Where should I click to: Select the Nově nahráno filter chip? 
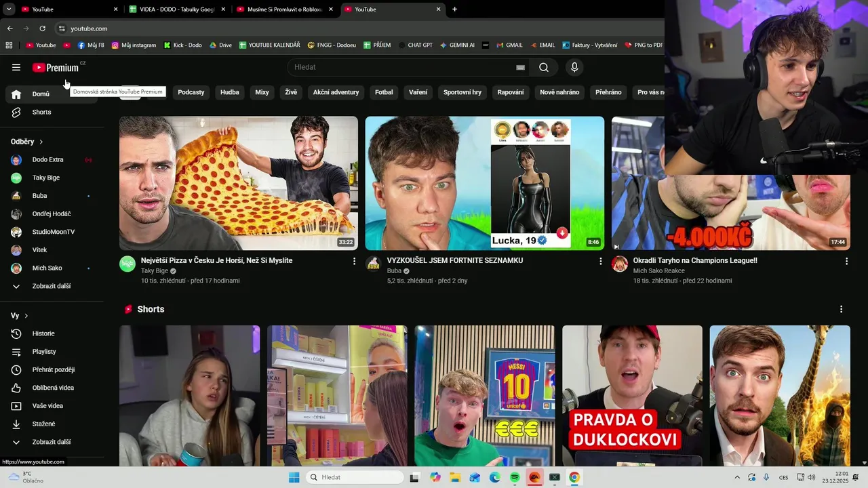559,92
